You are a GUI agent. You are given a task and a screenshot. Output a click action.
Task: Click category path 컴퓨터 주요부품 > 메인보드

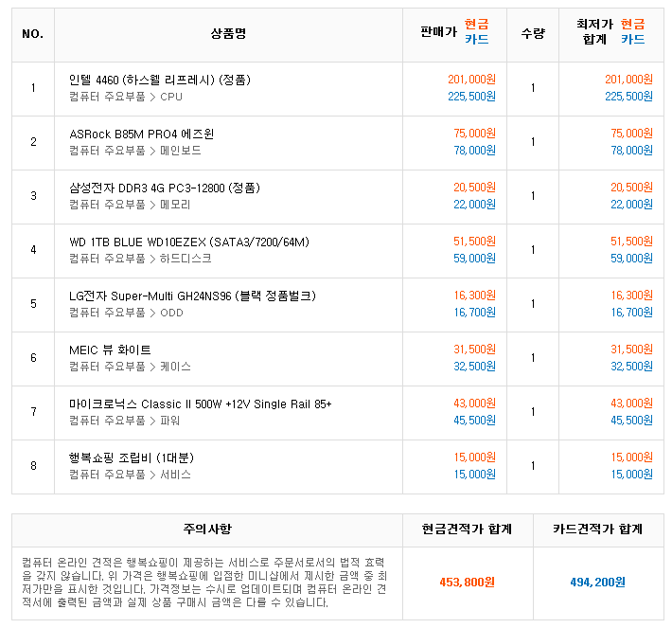135,151
